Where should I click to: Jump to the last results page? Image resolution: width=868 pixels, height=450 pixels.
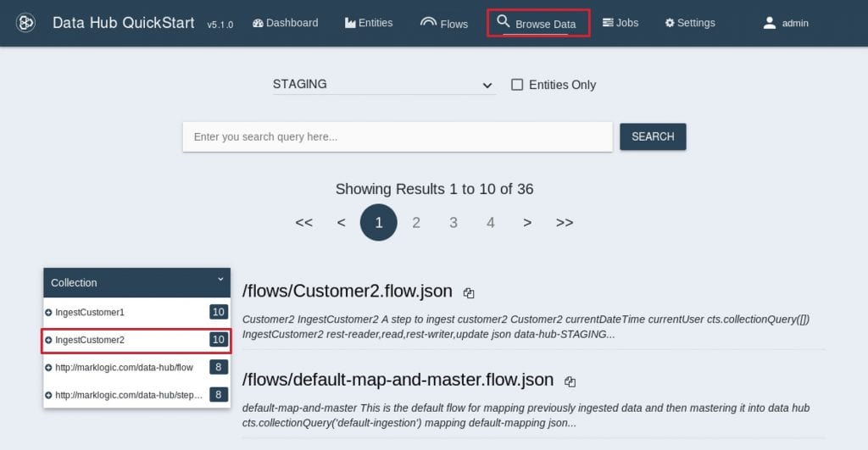click(565, 223)
